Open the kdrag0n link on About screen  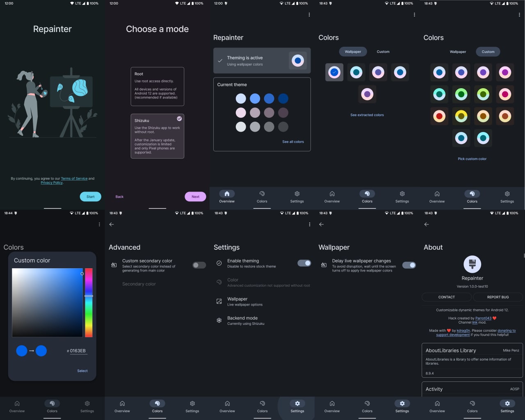click(x=463, y=331)
